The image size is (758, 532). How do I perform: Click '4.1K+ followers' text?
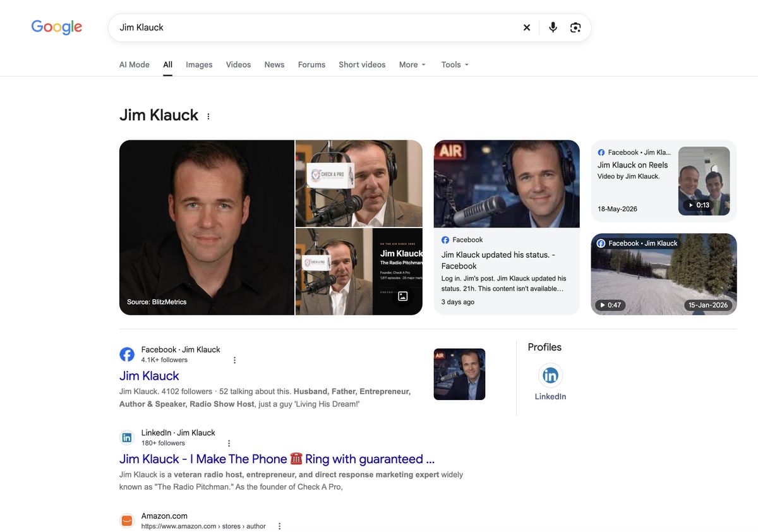tap(164, 360)
